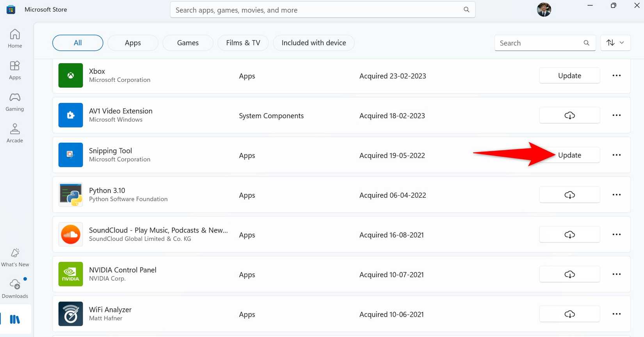
Task: Open What's New in sidebar
Action: point(15,257)
